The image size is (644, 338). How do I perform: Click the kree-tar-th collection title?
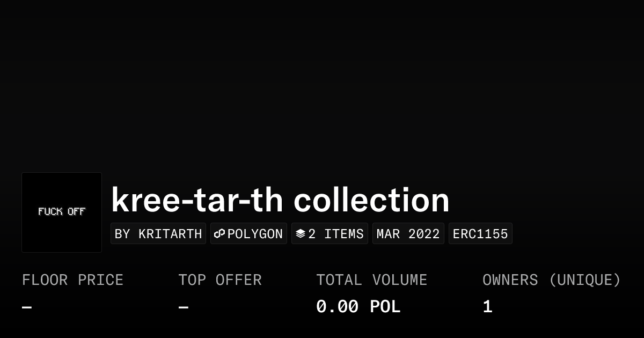tap(280, 200)
